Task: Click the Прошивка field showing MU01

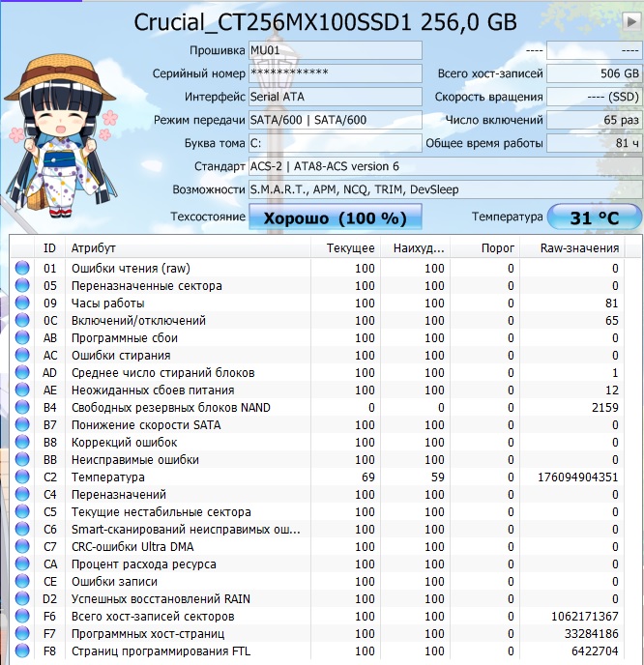Action: pos(336,50)
